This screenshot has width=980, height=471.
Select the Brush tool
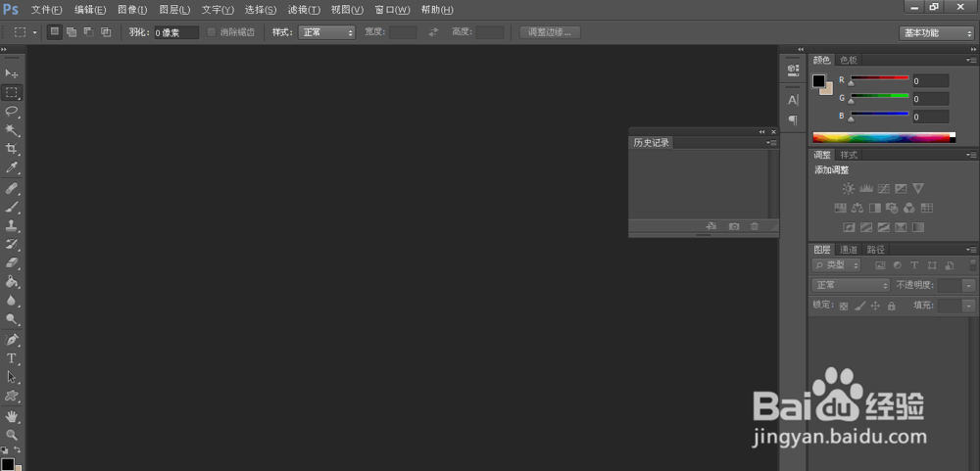coord(11,207)
